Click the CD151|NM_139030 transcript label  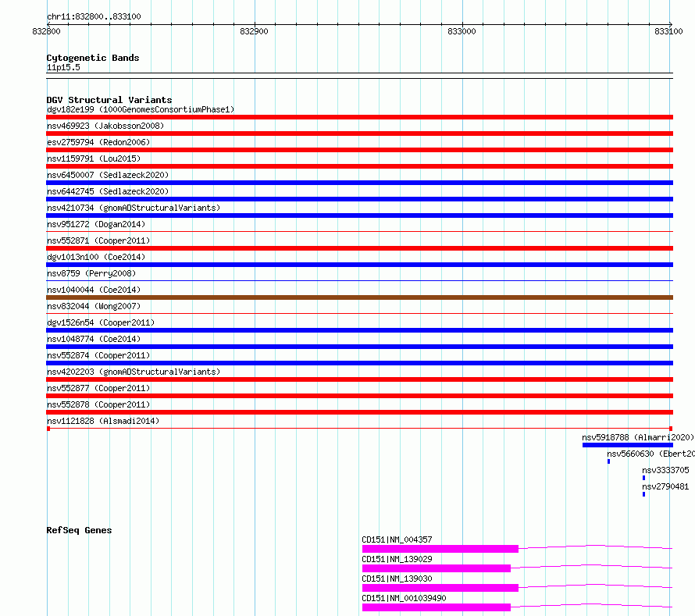tap(397, 579)
